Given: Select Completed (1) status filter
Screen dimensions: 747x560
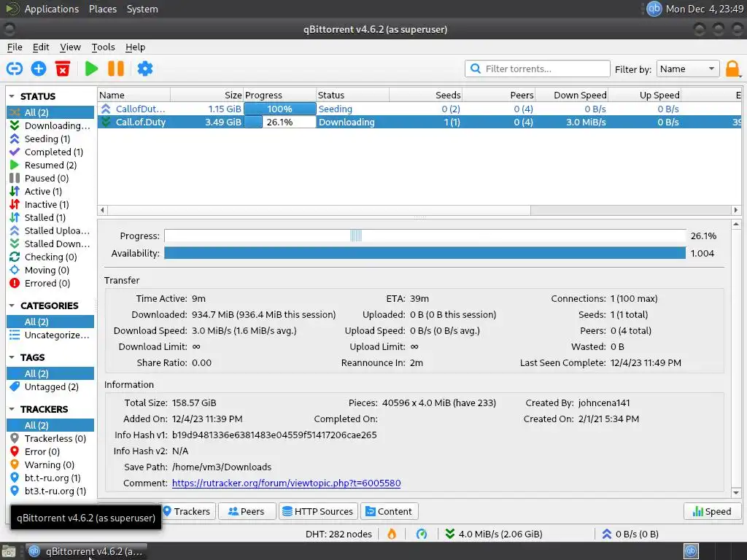Looking at the screenshot, I should tap(50, 152).
